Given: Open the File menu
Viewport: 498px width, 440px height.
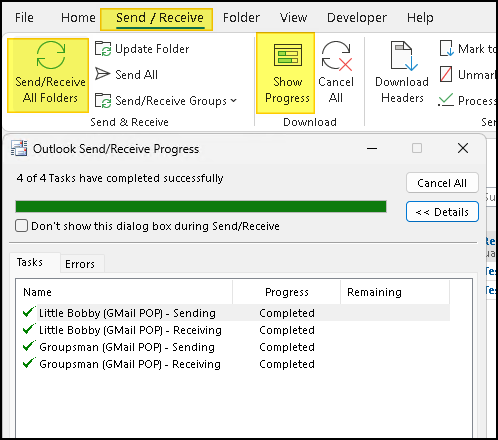Looking at the screenshot, I should click(24, 18).
